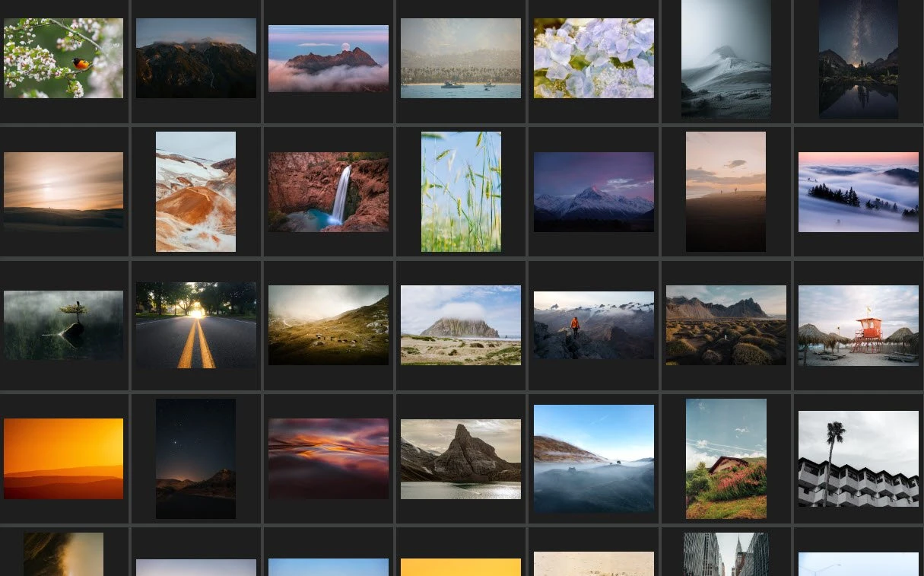Open the hiker in red jacket on glacier photo
Screen dimensions: 924x576
click(593, 325)
